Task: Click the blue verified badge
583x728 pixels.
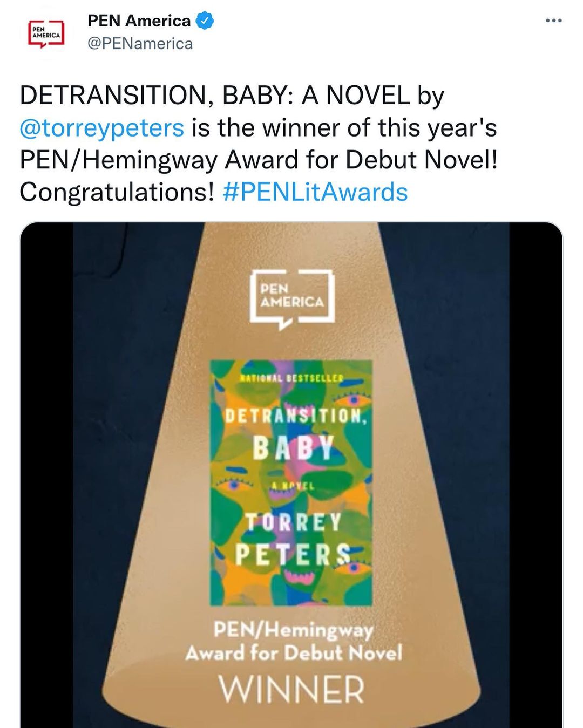Action: 205,21
